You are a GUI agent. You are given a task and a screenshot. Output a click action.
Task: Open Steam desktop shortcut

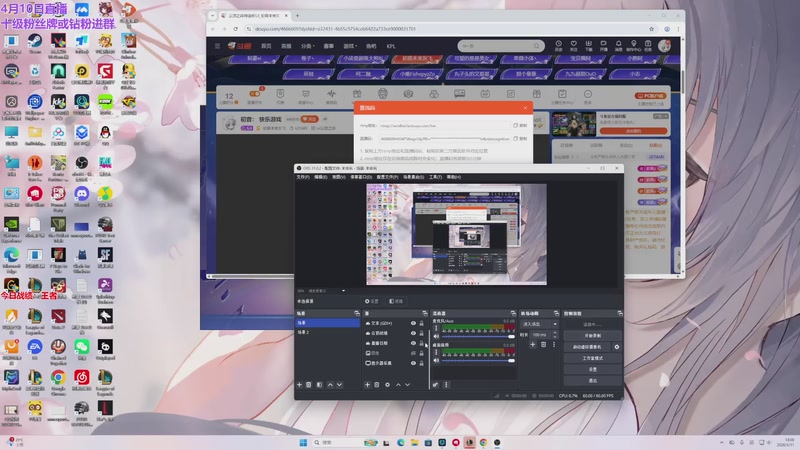tap(35, 43)
